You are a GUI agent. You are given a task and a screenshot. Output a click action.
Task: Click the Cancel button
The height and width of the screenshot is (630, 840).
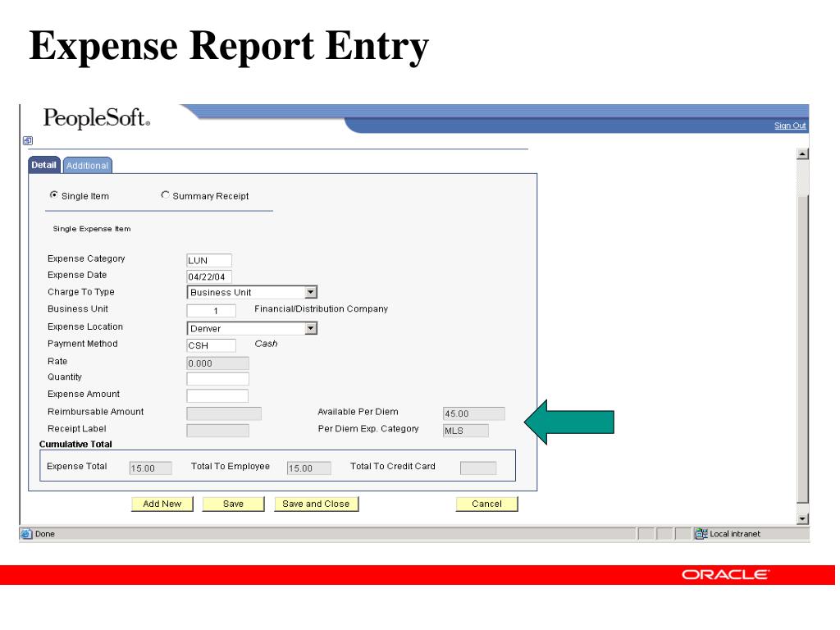click(487, 504)
